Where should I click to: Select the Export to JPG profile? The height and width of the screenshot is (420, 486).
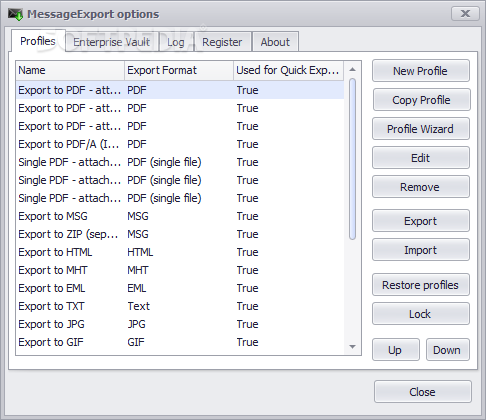pos(180,324)
